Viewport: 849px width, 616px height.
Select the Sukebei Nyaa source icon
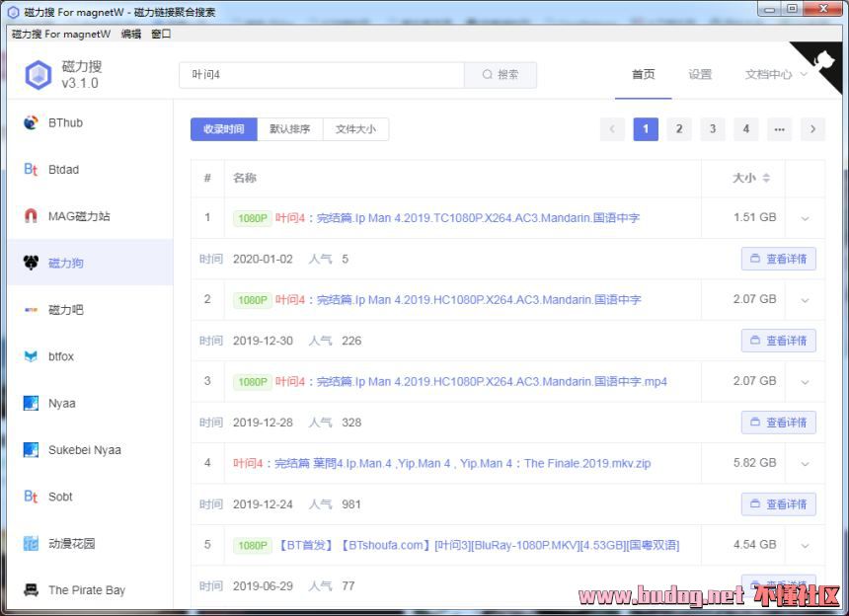click(x=31, y=450)
